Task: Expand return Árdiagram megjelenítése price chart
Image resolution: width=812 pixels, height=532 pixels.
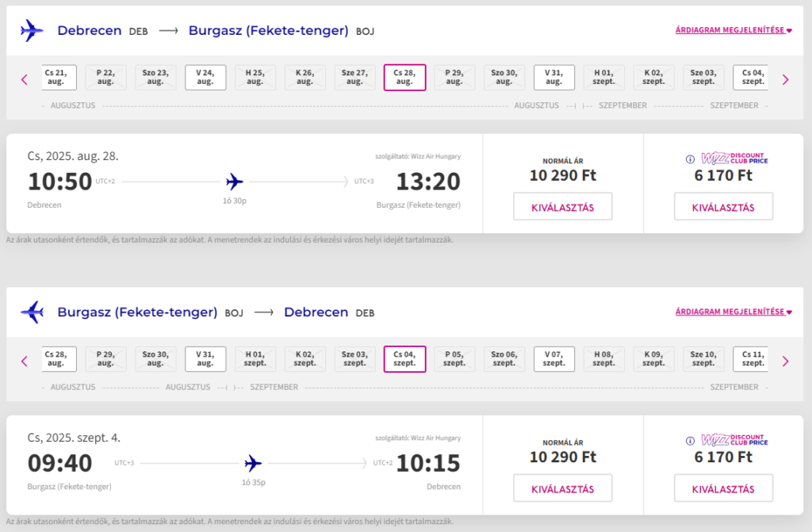Action: click(733, 312)
